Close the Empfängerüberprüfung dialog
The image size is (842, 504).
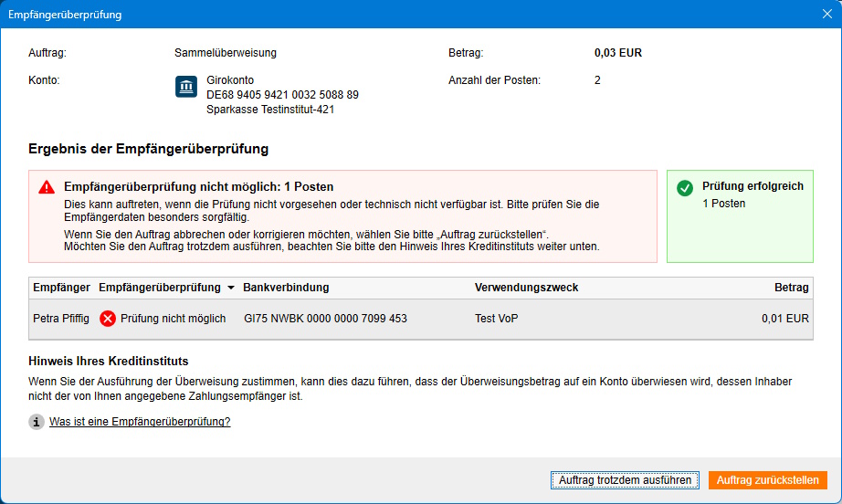coord(826,15)
